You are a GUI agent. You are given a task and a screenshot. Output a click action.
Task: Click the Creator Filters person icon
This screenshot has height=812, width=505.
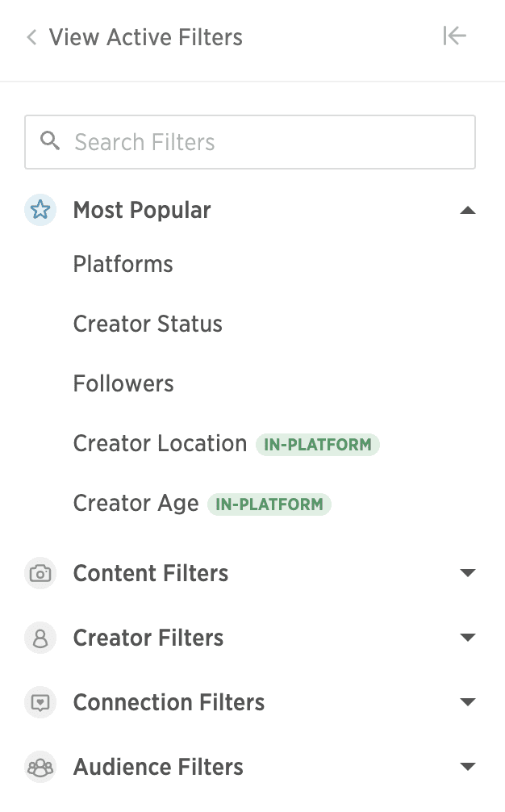(x=40, y=638)
